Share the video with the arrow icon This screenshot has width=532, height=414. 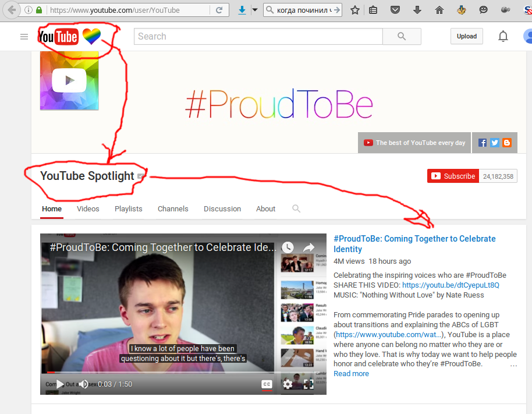point(308,247)
